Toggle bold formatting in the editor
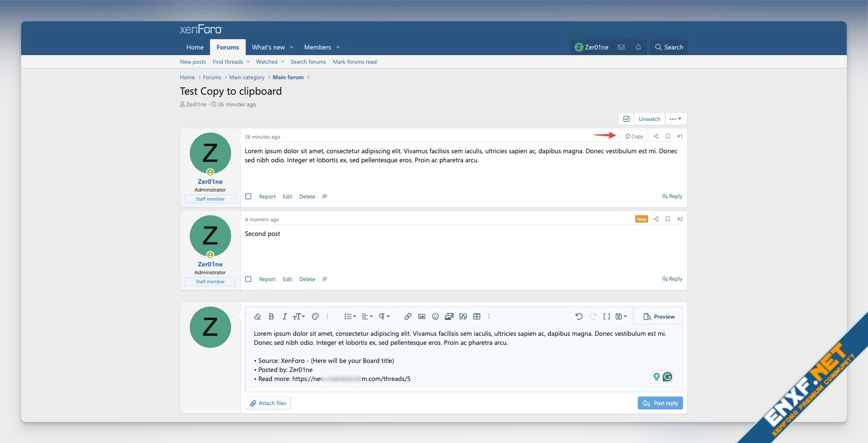 pos(271,316)
